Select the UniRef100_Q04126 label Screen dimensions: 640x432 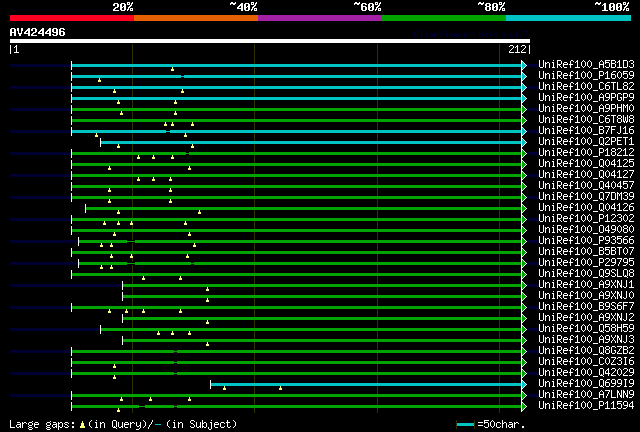[586, 207]
